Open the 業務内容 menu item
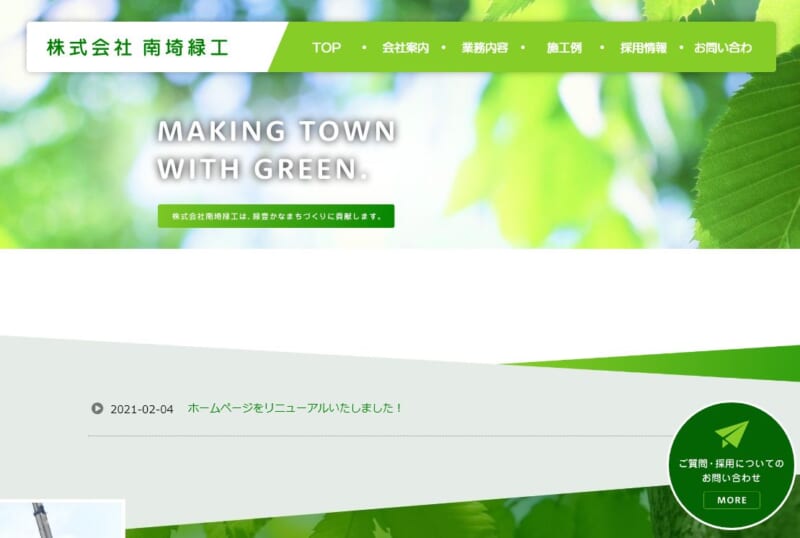The width and height of the screenshot is (800, 538). pyautogui.click(x=485, y=47)
